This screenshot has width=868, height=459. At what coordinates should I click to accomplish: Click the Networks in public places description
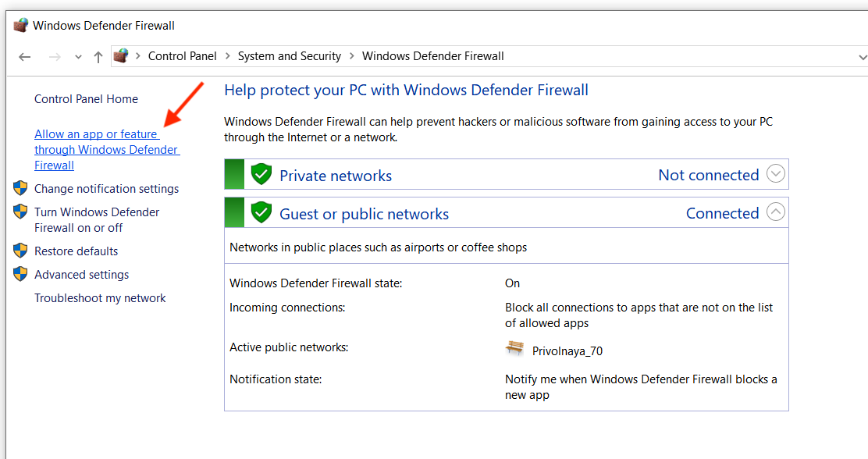point(378,247)
